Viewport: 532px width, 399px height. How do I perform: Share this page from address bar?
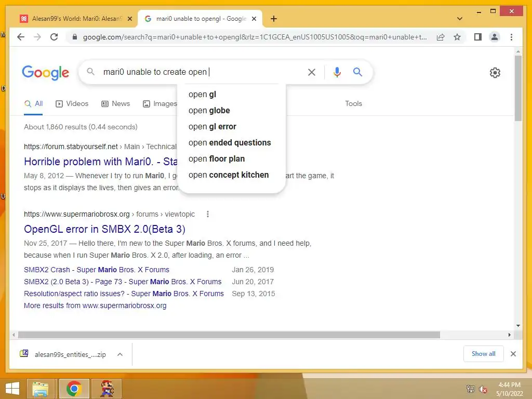[x=441, y=37]
